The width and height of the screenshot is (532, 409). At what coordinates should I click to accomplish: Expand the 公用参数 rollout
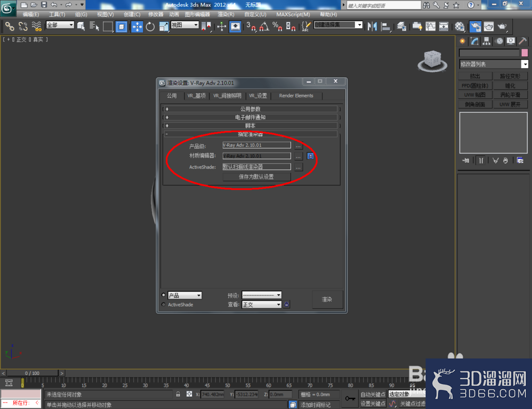tap(251, 109)
